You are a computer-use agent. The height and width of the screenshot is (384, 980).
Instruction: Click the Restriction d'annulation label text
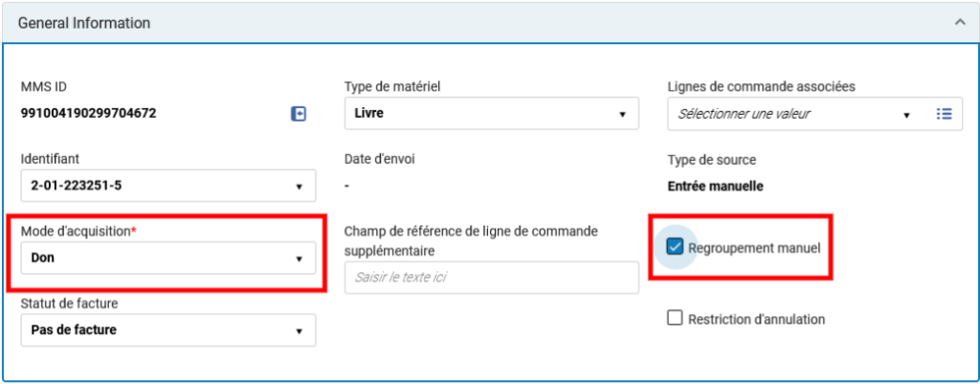(756, 320)
